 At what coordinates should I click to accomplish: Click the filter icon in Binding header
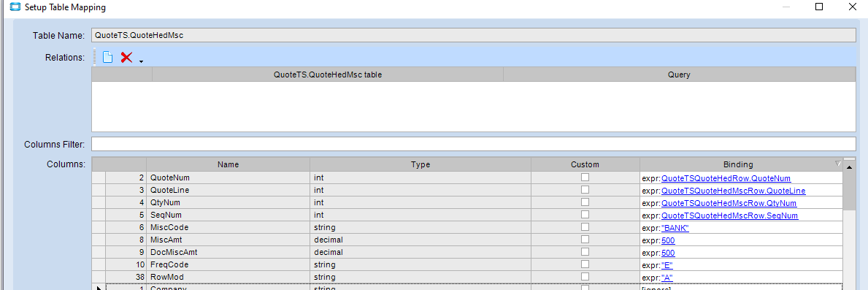click(x=837, y=164)
